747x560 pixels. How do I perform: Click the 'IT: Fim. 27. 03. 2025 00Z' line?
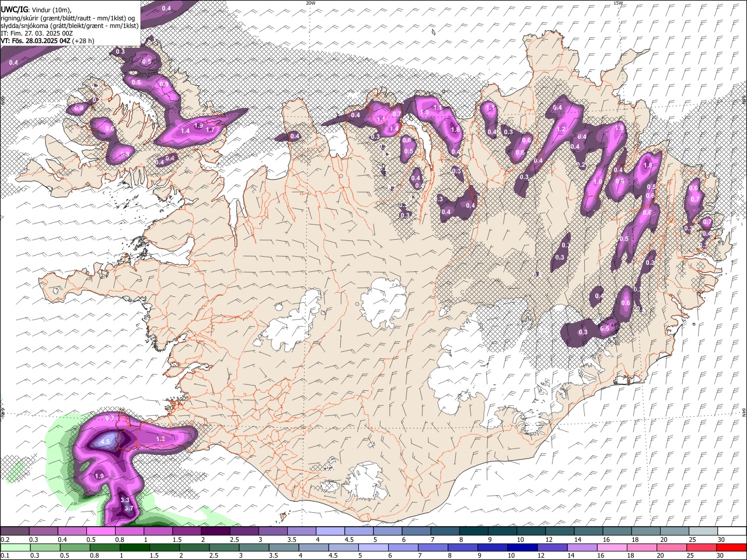[37, 33]
